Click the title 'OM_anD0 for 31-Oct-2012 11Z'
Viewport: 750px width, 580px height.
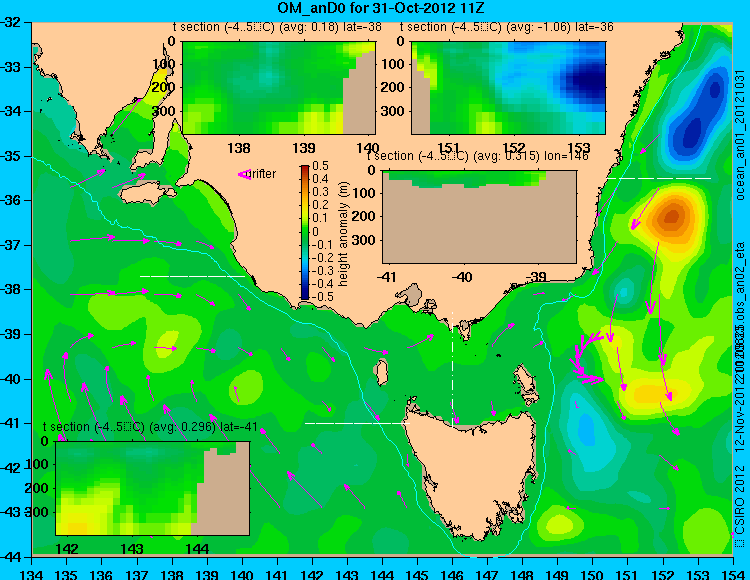pos(381,8)
